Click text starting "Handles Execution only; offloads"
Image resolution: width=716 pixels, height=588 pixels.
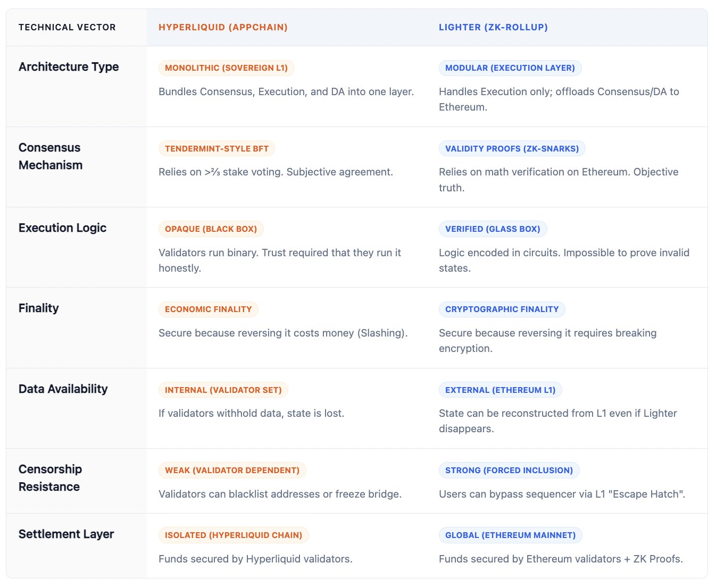coord(559,99)
